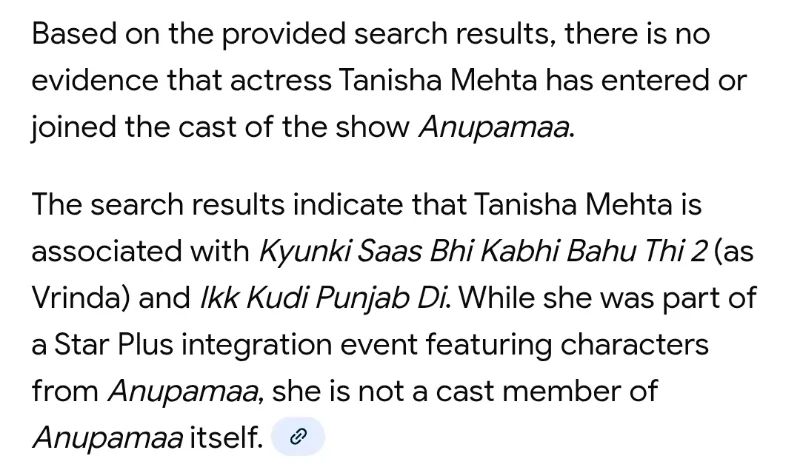Click "Anupamaa" right before the word "itself"

pos(107,437)
